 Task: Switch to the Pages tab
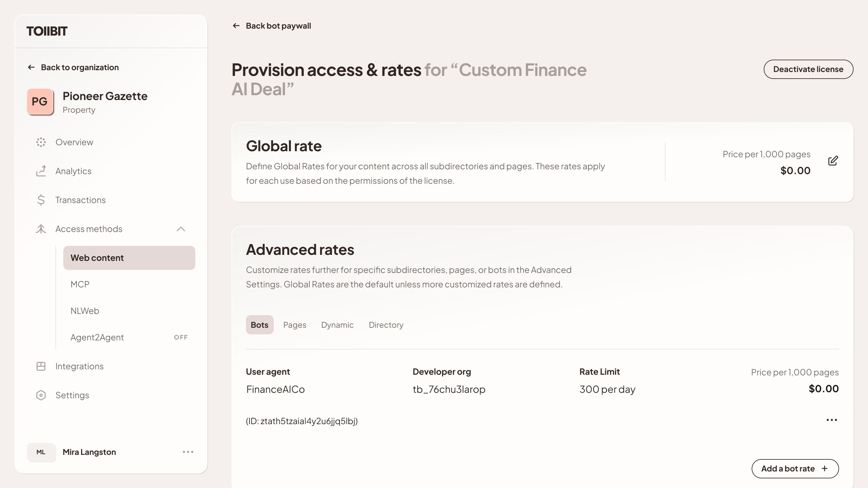coord(294,325)
